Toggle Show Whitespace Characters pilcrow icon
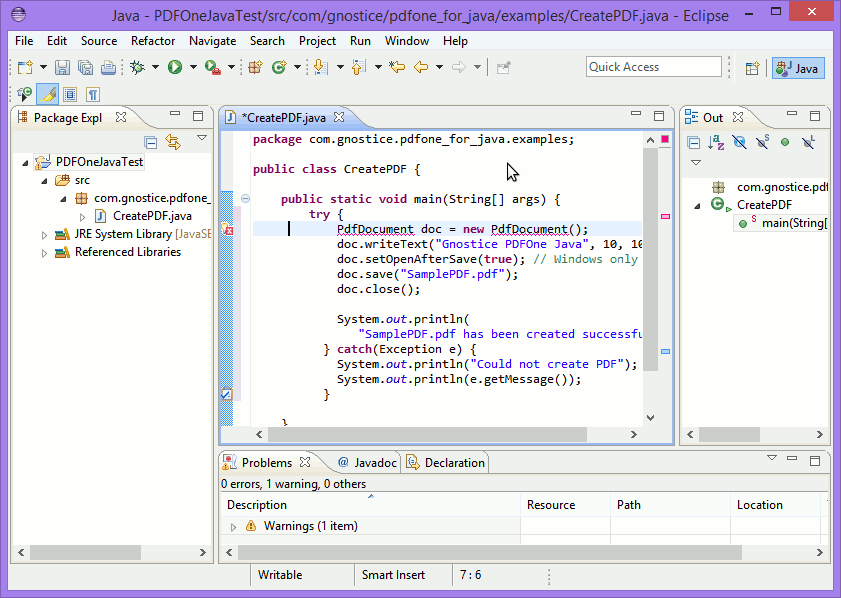This screenshot has width=841, height=598. point(93,94)
